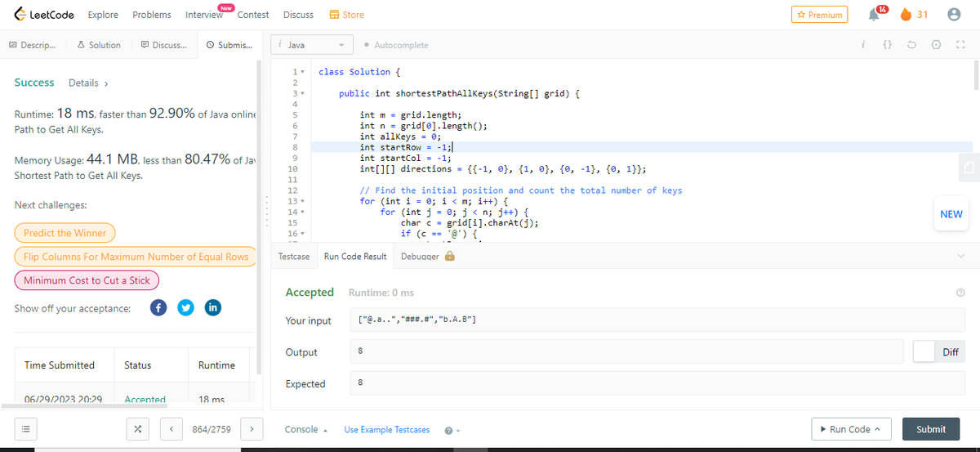This screenshot has height=452, width=980.
Task: Share acceptance on LinkedIn
Action: (x=213, y=308)
